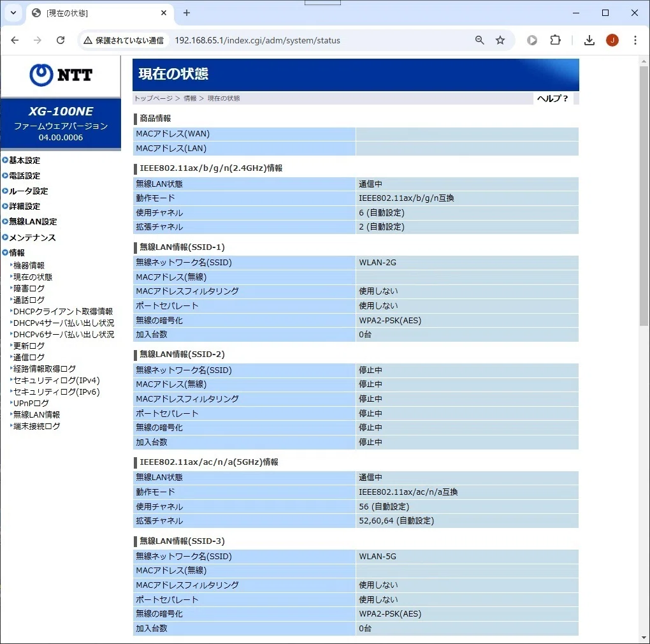
Task: Click the WLAN-5G SSID value
Action: pyautogui.click(x=378, y=557)
